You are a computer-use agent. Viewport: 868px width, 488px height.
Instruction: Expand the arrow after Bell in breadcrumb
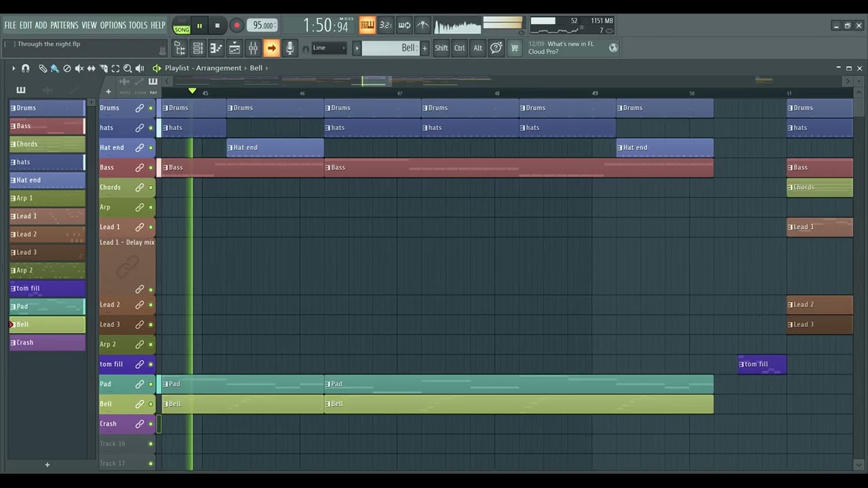[267, 68]
